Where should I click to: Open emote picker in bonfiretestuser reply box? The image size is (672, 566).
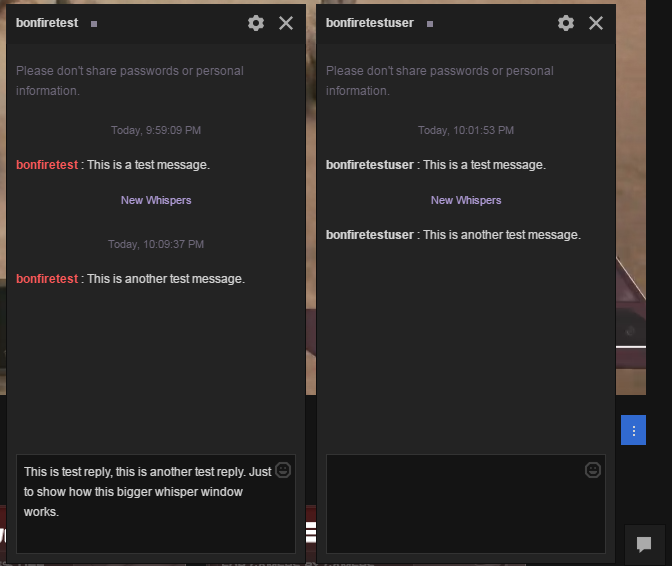pos(593,470)
